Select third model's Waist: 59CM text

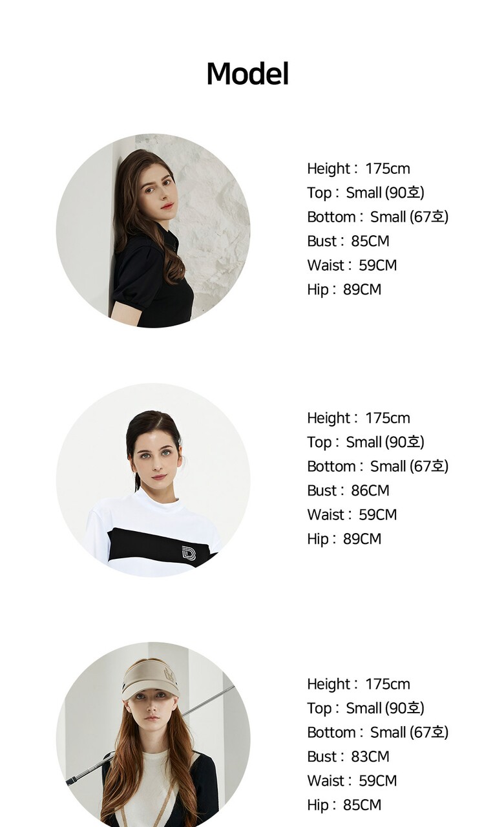point(352,781)
